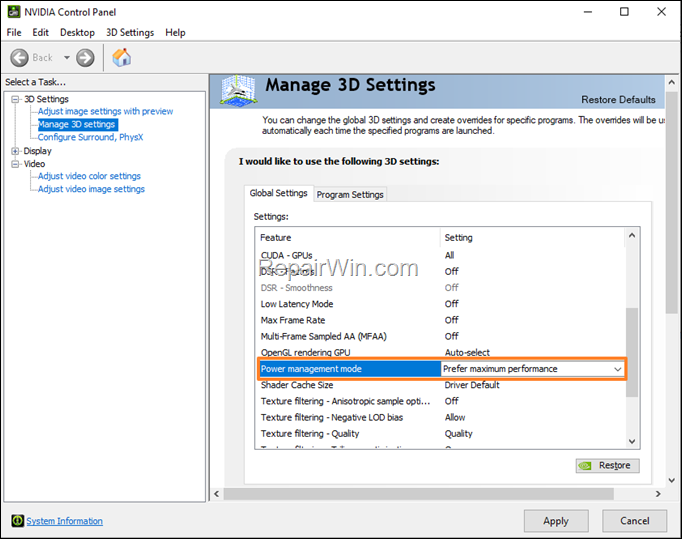
Task: Click the settings list scroll up arrow
Action: [632, 236]
